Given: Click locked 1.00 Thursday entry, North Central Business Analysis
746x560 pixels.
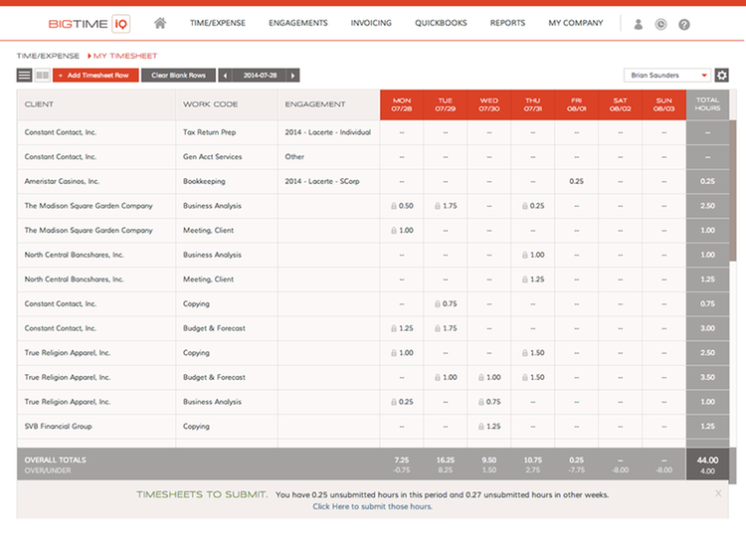Looking at the screenshot, I should coord(533,255).
